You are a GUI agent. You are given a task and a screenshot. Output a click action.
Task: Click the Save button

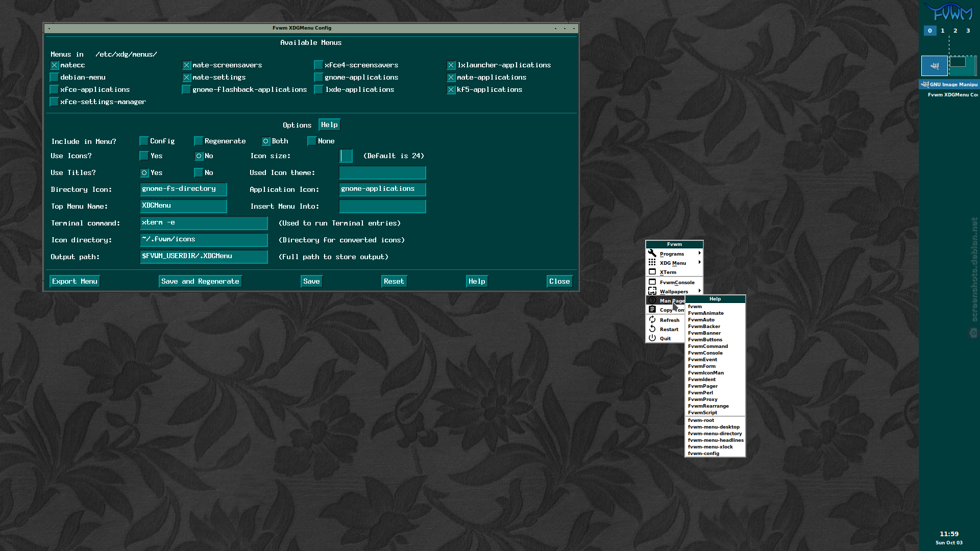(311, 282)
